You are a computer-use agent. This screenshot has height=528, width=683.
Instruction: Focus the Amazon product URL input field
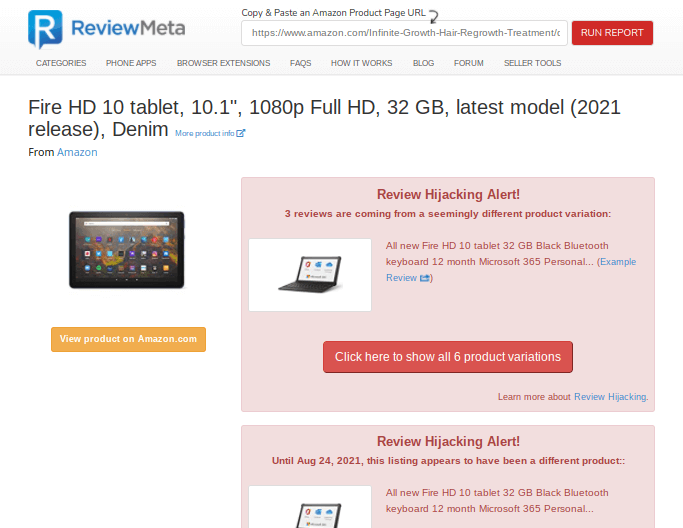(404, 33)
